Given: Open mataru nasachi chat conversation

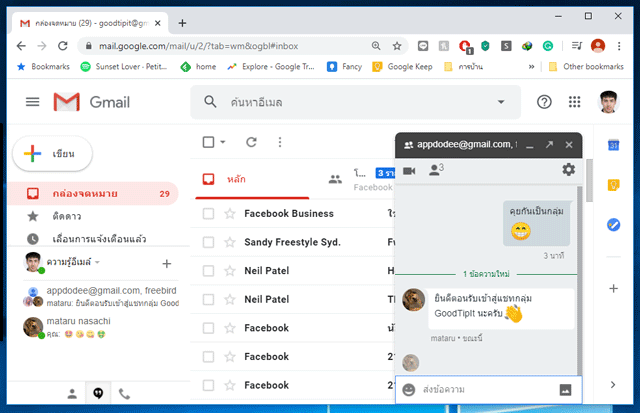Looking at the screenshot, I should 101,328.
